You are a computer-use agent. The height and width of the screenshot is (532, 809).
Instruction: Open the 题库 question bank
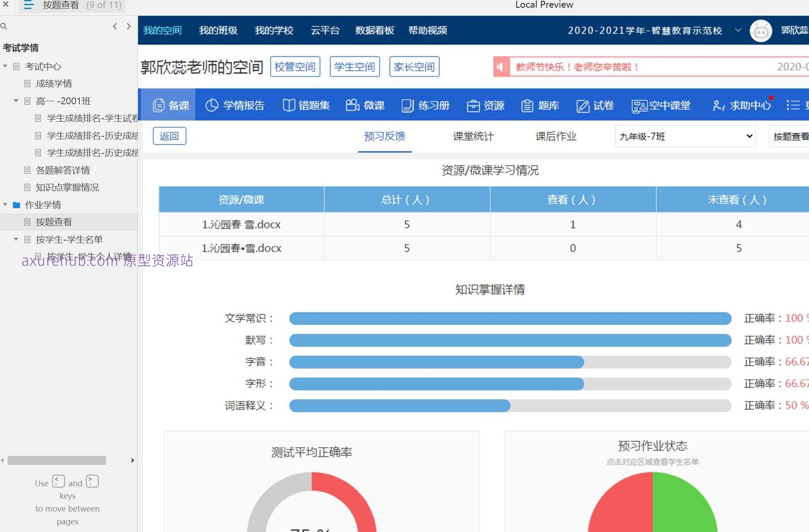540,105
